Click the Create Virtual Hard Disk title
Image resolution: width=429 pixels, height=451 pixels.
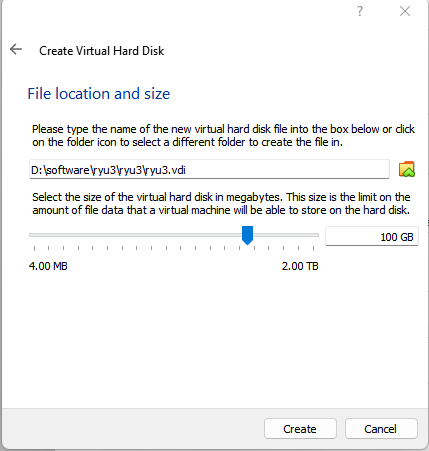pos(102,51)
